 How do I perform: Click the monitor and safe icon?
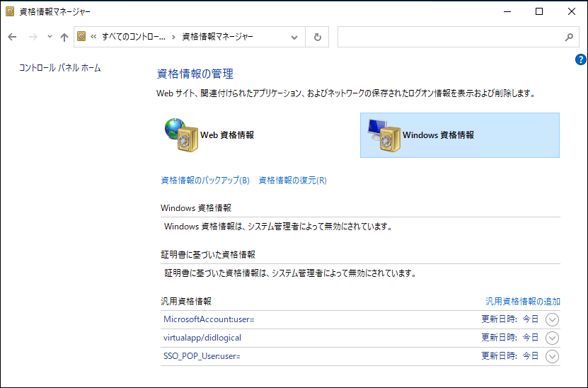pos(384,135)
